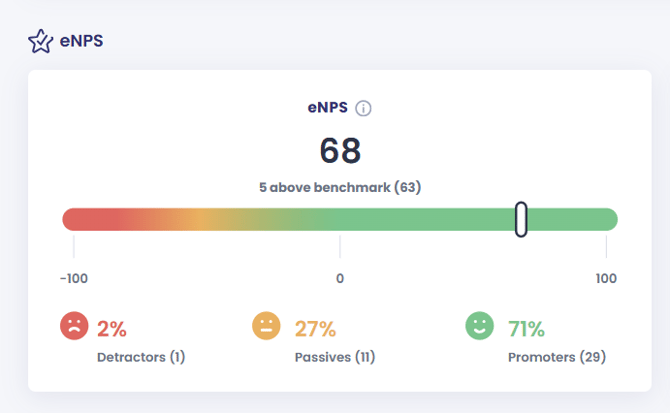Viewport: 670px width, 413px height.
Task: Click the '5 above benchmark (63)' text
Action: [339, 187]
